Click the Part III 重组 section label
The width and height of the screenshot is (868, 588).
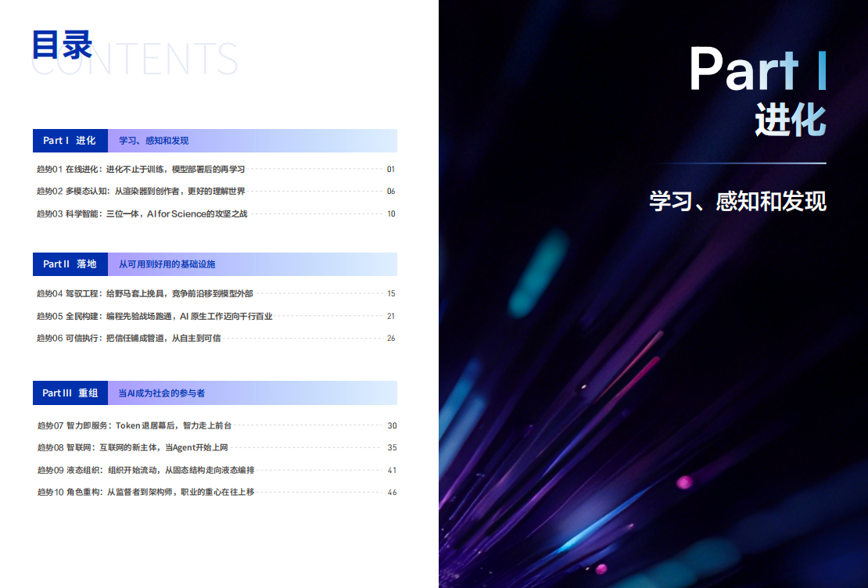point(70,393)
